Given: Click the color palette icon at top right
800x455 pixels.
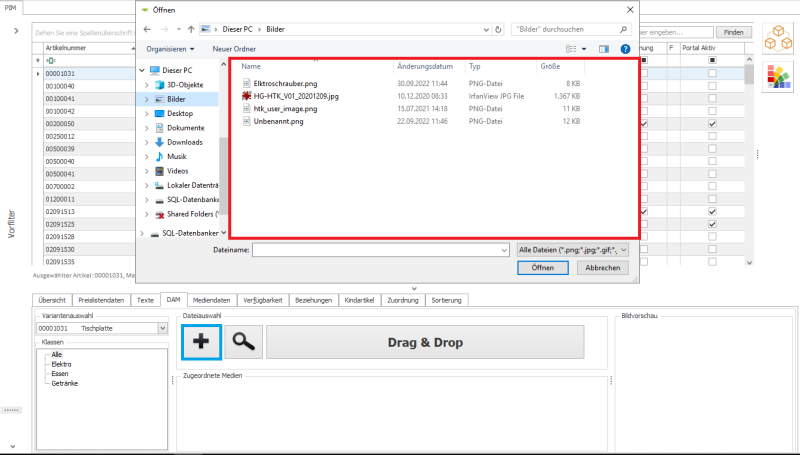Looking at the screenshot, I should pos(777,76).
